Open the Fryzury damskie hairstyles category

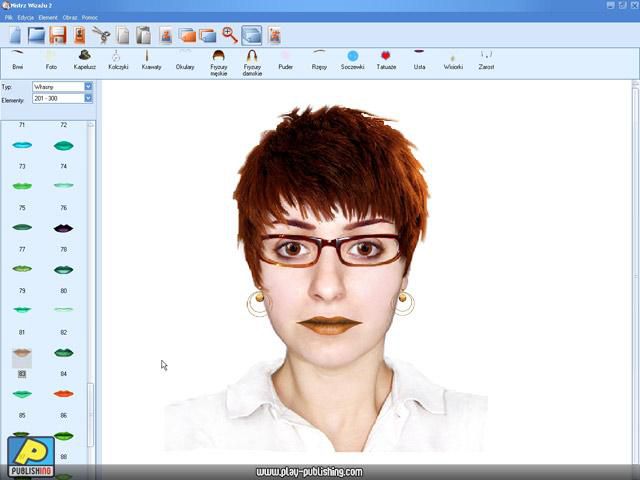click(252, 62)
